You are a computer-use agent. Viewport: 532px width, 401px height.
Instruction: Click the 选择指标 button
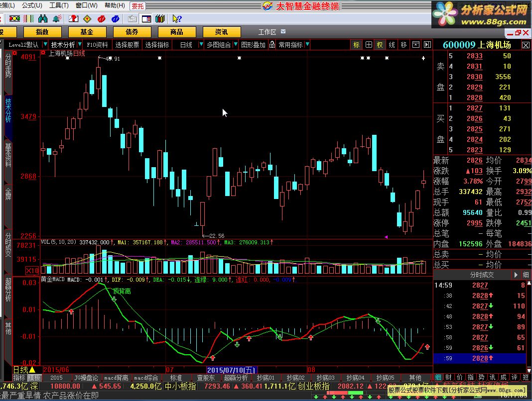click(x=157, y=45)
